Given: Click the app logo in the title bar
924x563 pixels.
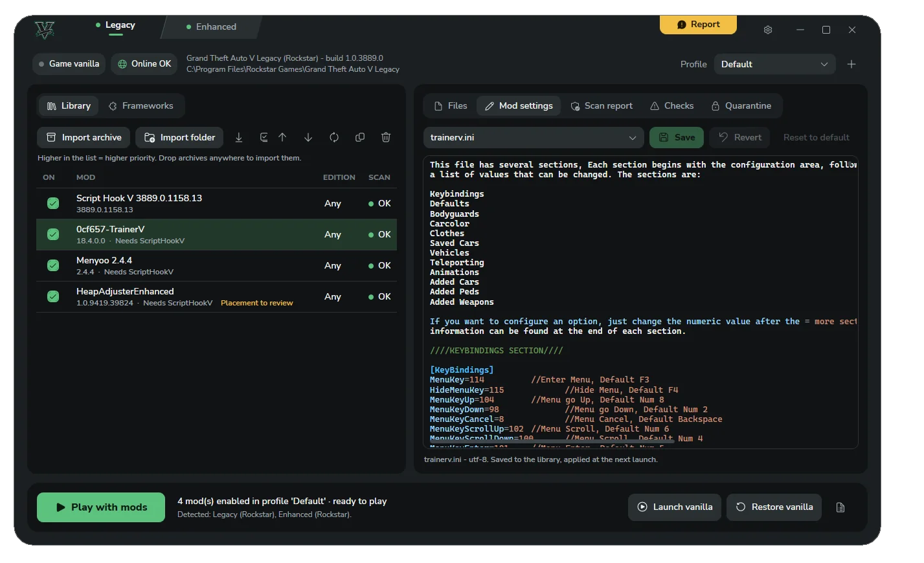Looking at the screenshot, I should pos(45,30).
